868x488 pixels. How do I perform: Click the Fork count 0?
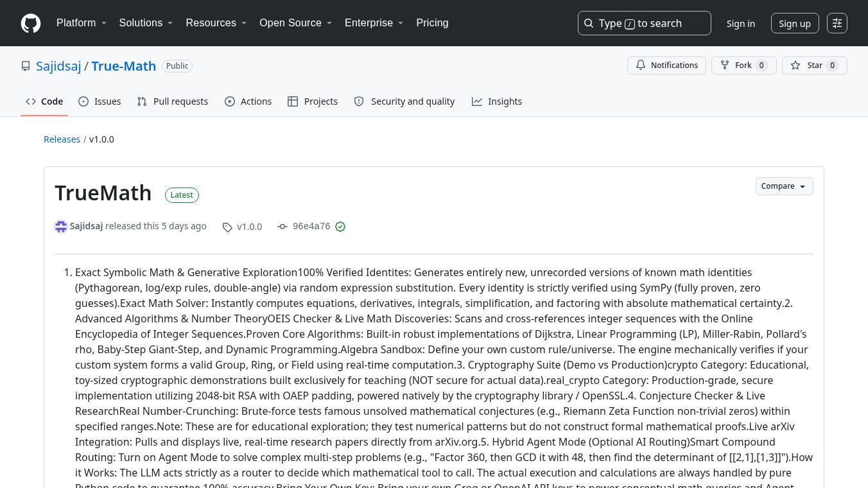coord(761,65)
